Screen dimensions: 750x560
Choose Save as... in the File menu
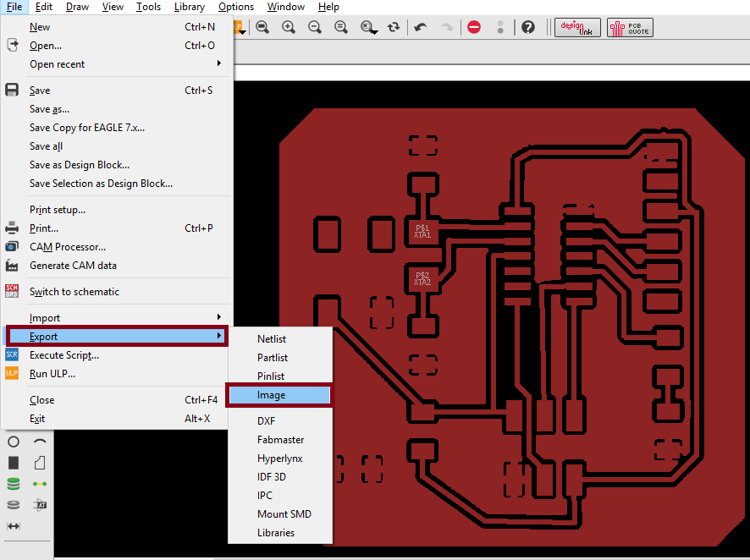117,109
